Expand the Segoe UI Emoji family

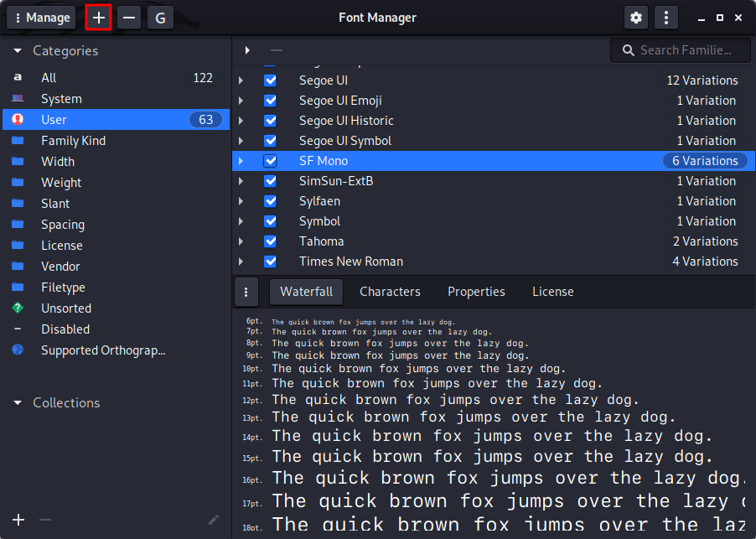click(x=241, y=101)
